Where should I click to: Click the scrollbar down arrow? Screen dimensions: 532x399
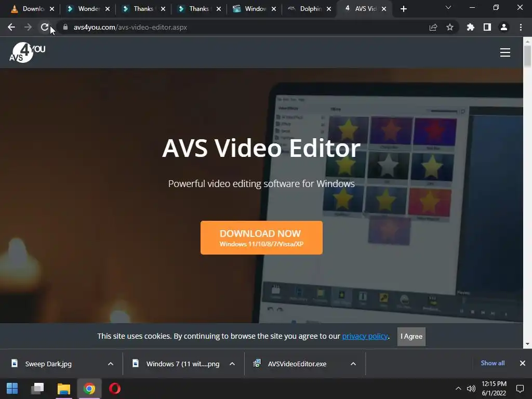[x=527, y=344]
